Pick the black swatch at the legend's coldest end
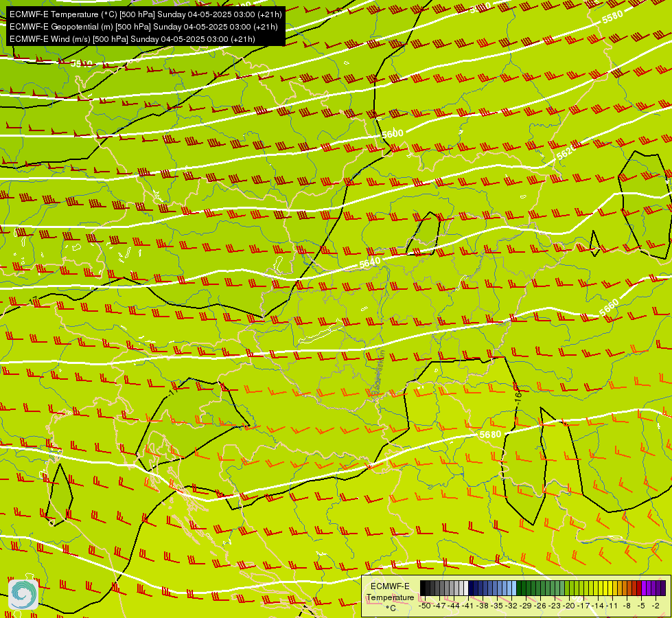 click(423, 588)
